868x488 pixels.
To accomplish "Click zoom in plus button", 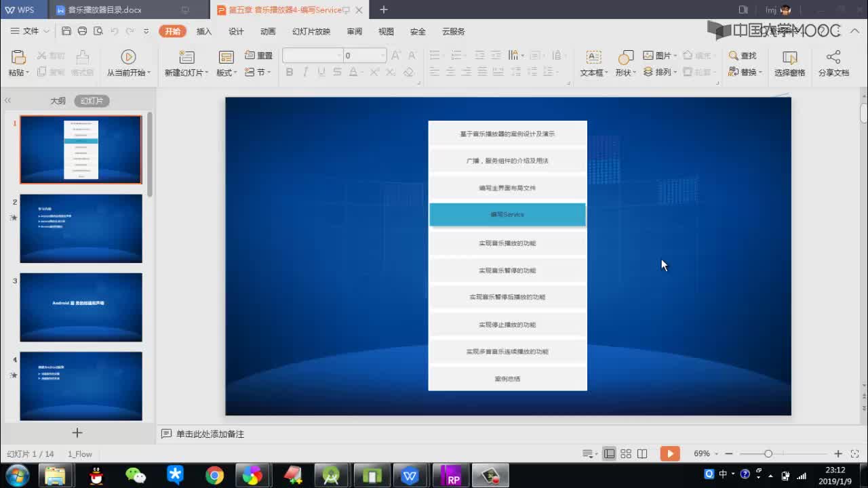I will pos(838,453).
